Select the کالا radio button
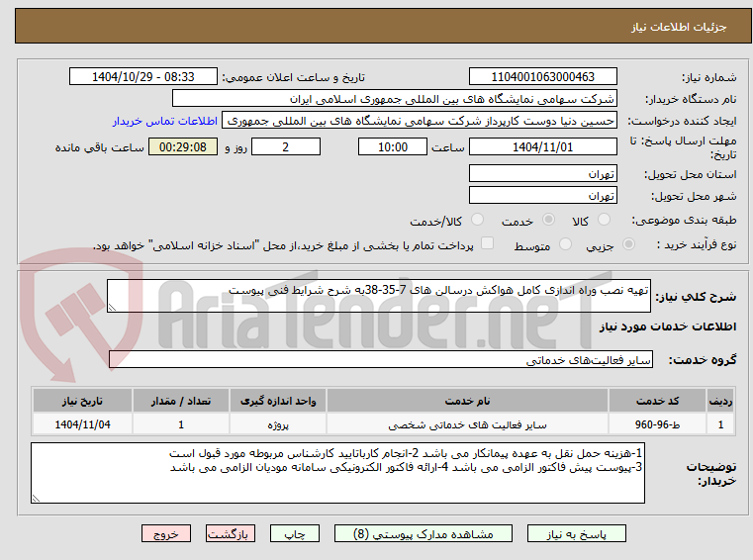 point(604,220)
